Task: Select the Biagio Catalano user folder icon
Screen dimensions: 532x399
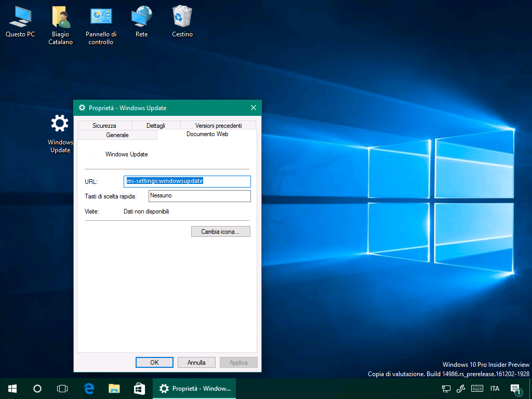Action: [60, 25]
